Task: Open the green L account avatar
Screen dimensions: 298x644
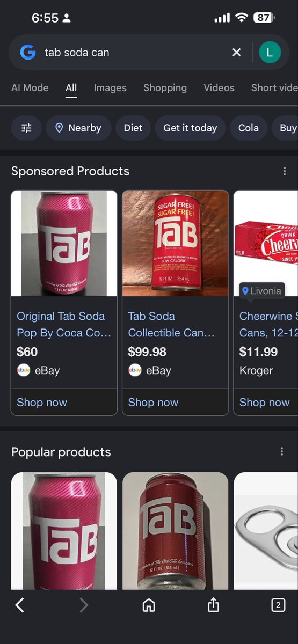Action: coord(270,52)
